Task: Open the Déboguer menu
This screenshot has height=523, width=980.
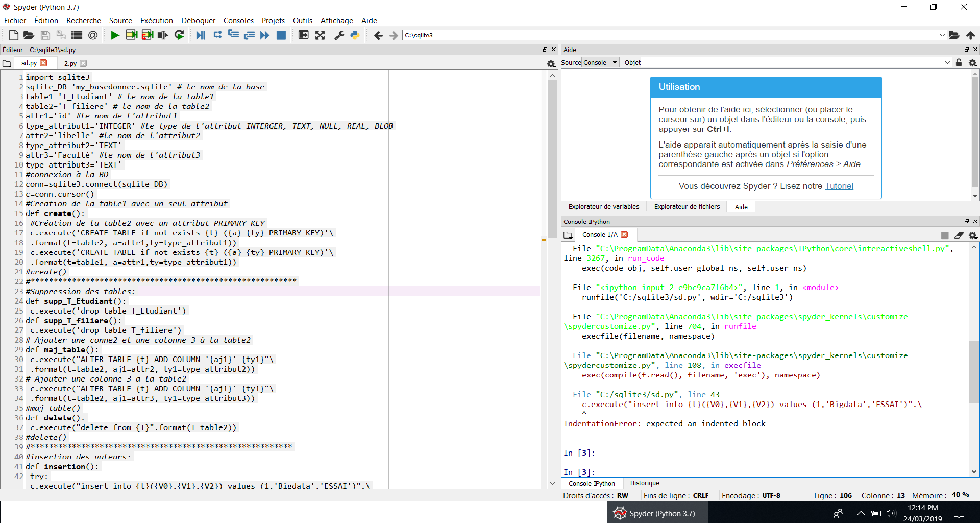Action: point(198,20)
